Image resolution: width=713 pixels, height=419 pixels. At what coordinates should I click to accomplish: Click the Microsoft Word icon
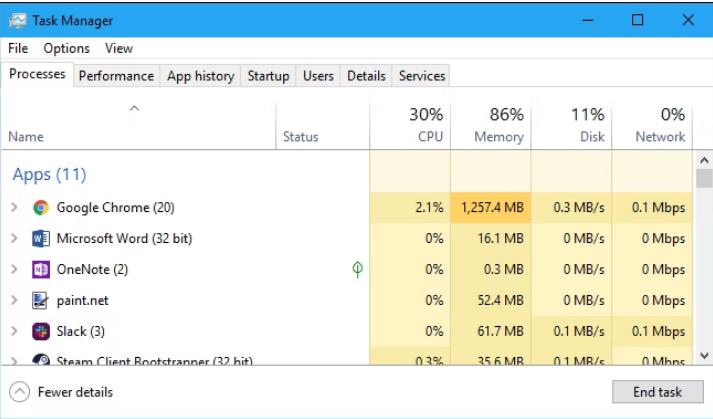click(x=41, y=239)
